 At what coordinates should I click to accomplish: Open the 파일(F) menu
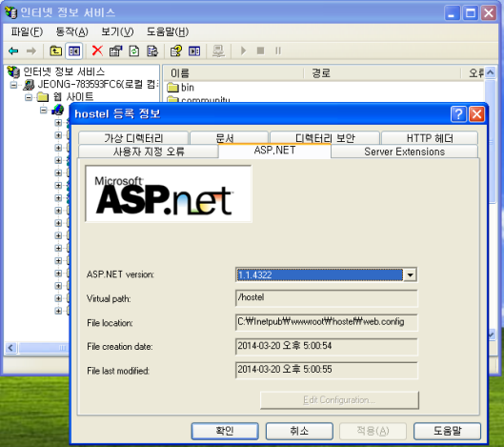click(x=27, y=31)
